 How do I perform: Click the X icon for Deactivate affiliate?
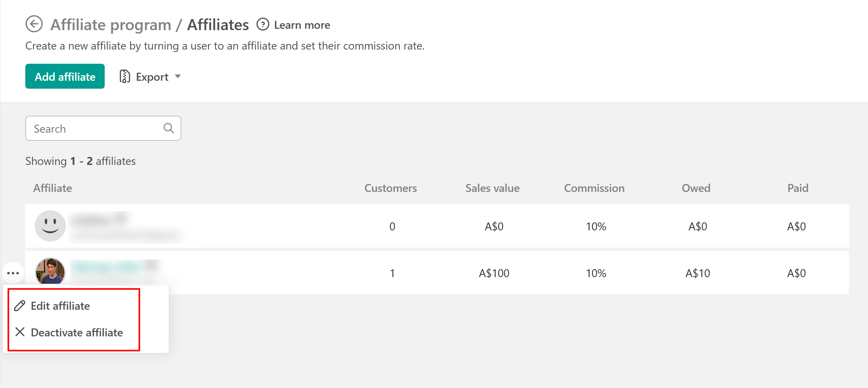[20, 332]
